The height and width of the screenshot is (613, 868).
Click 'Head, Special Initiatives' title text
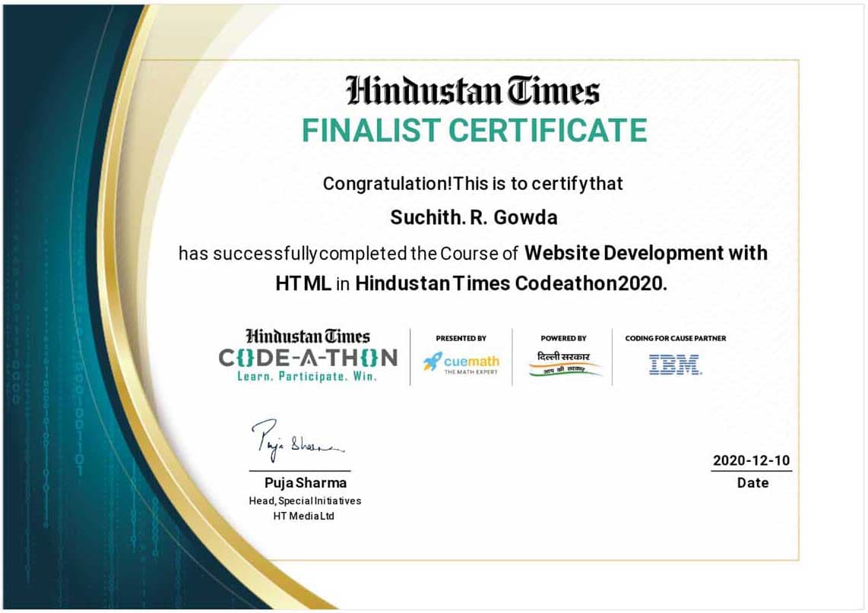coord(305,501)
